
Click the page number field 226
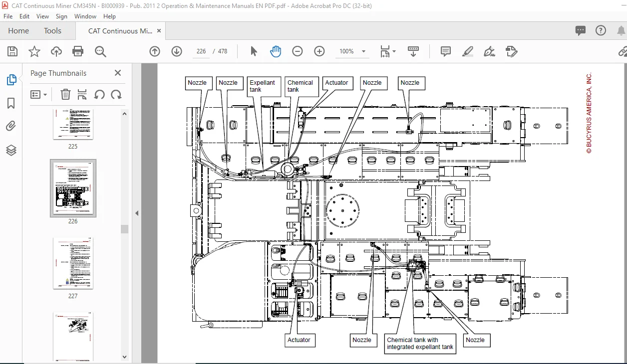201,51
